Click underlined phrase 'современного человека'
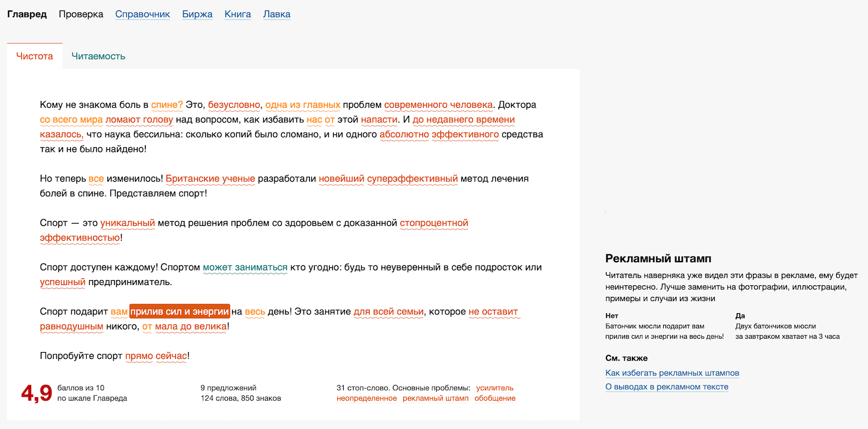 439,105
